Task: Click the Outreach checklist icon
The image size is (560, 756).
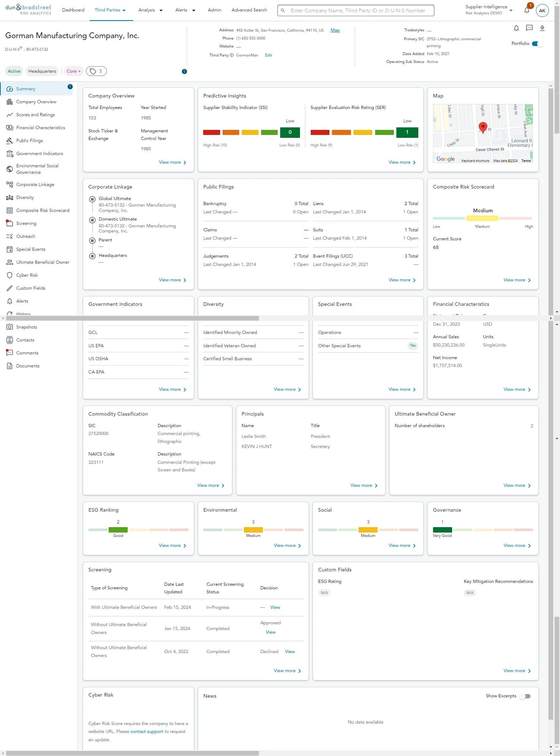Action: [x=10, y=236]
